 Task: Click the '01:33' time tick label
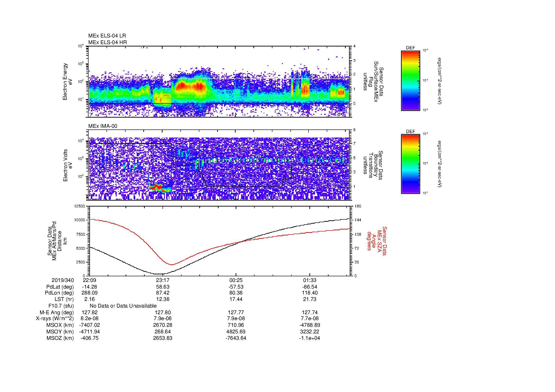click(x=310, y=280)
